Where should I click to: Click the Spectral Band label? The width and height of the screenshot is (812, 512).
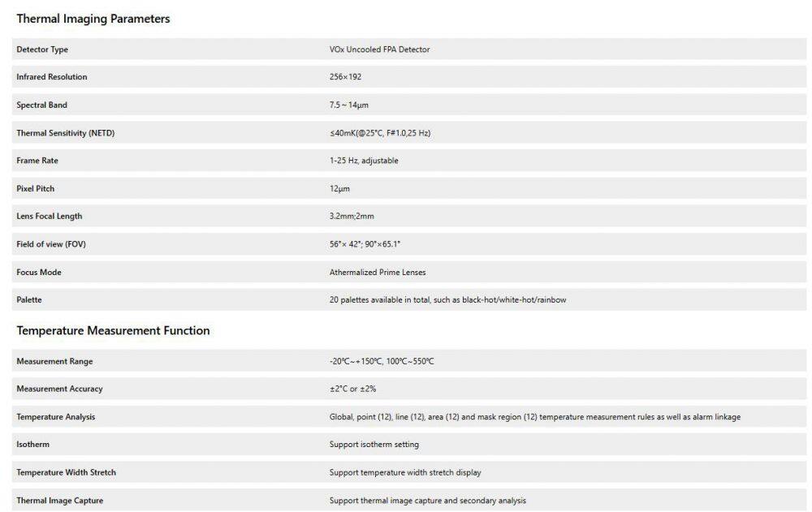tap(42, 105)
